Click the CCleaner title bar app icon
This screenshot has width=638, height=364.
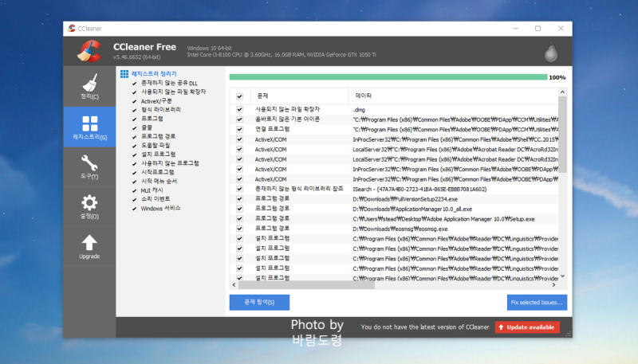click(72, 28)
